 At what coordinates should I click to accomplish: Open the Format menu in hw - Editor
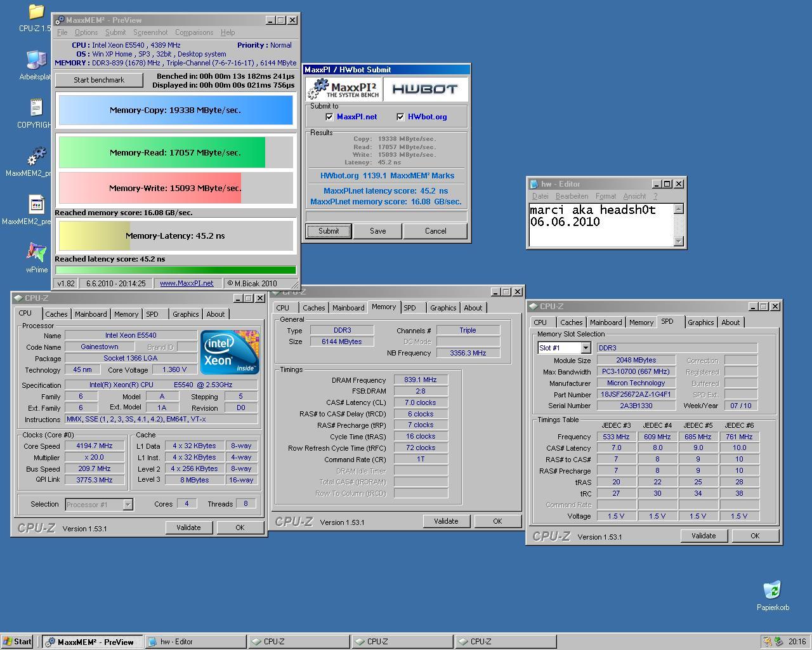pos(606,196)
